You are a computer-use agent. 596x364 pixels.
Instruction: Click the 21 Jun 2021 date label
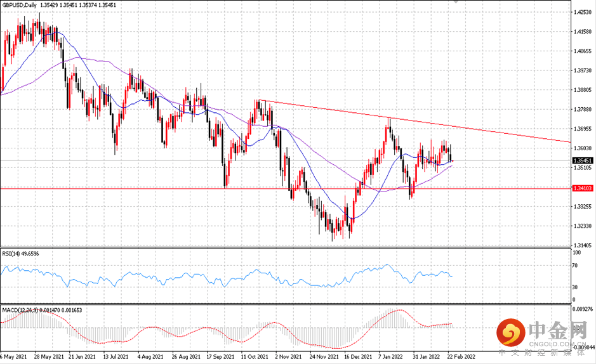[x=82, y=357]
